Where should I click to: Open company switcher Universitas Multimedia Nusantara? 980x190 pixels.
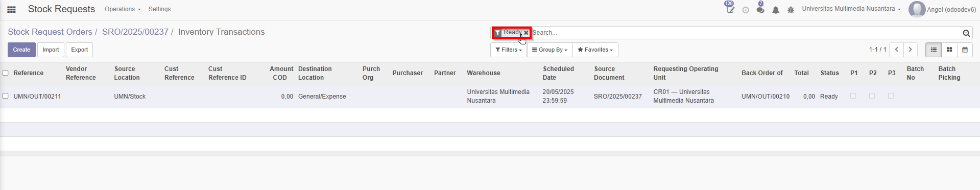[851, 9]
